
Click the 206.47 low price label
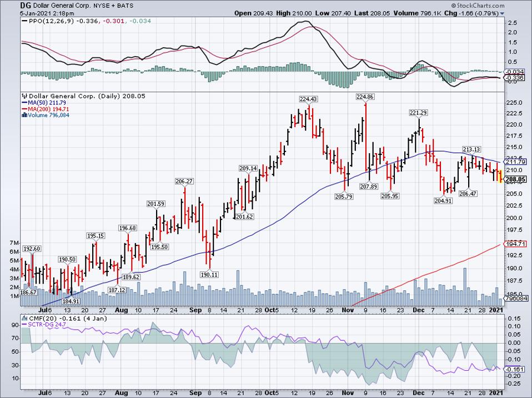tap(468, 194)
